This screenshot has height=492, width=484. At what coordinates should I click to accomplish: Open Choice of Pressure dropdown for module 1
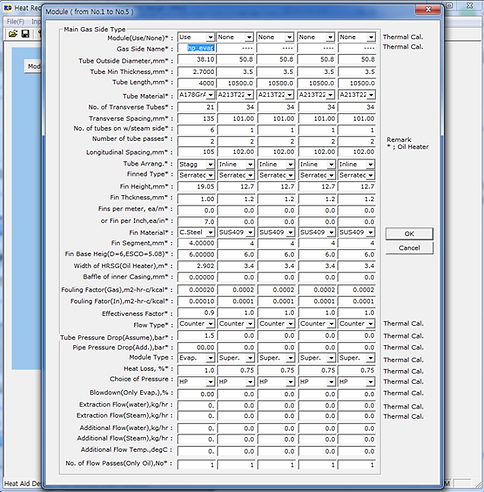point(210,382)
